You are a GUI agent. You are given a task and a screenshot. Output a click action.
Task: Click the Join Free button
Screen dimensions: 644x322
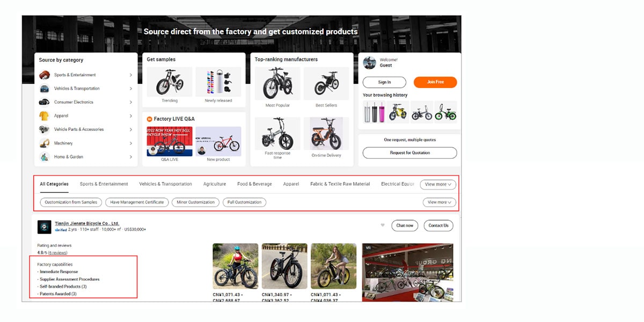click(435, 82)
